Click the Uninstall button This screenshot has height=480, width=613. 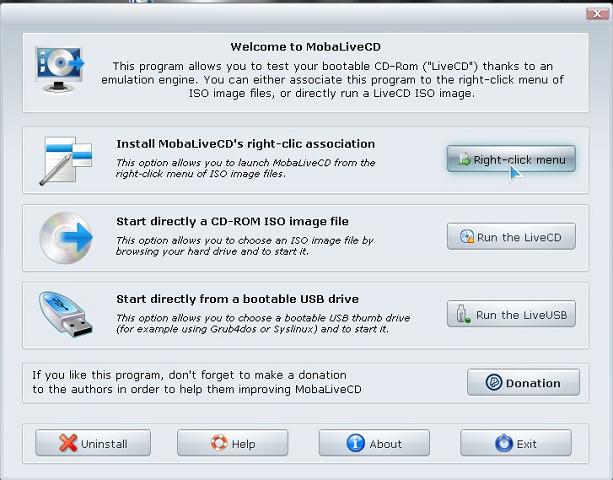point(93,443)
